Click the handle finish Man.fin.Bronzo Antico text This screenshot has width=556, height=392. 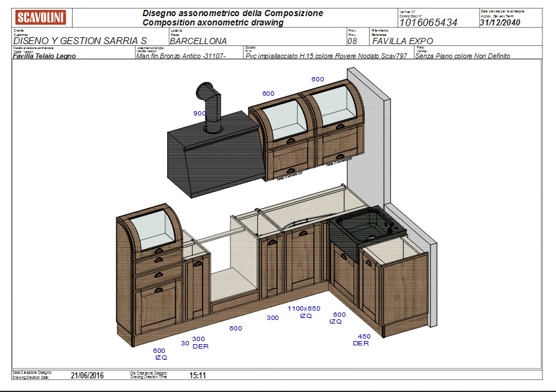[x=180, y=56]
